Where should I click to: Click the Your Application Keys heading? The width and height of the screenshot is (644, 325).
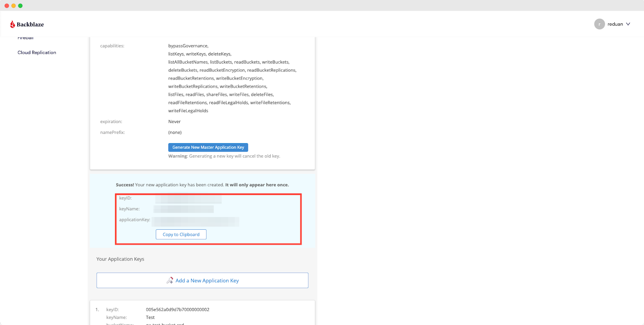click(120, 259)
